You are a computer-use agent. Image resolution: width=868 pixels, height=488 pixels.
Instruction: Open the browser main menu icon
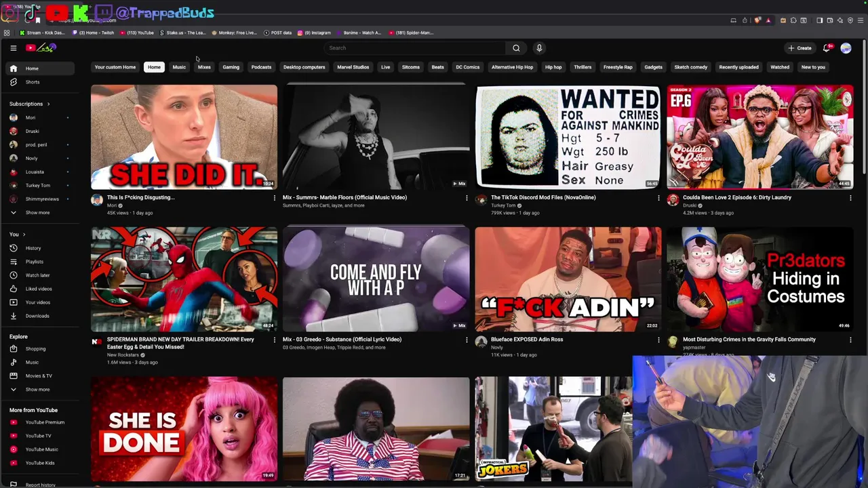click(861, 20)
